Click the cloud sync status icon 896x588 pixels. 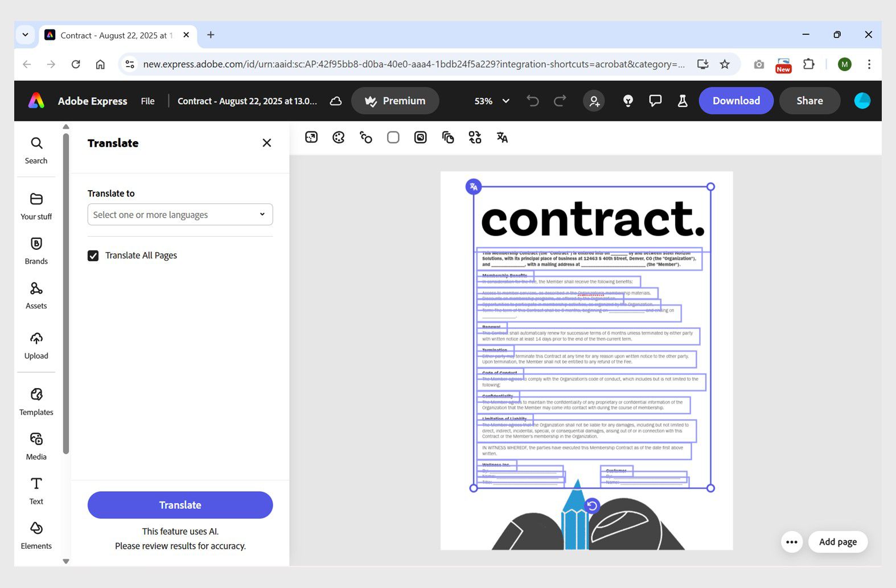(x=336, y=101)
